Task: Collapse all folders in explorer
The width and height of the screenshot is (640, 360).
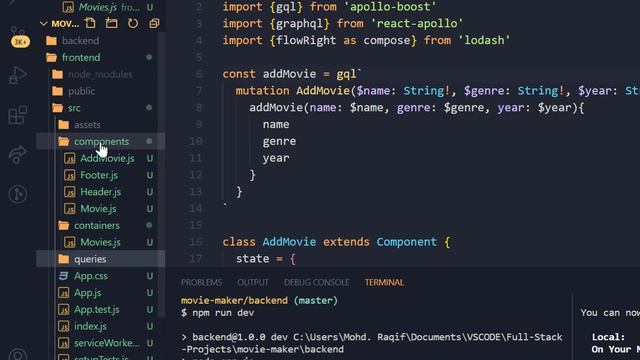Action: pos(154,23)
